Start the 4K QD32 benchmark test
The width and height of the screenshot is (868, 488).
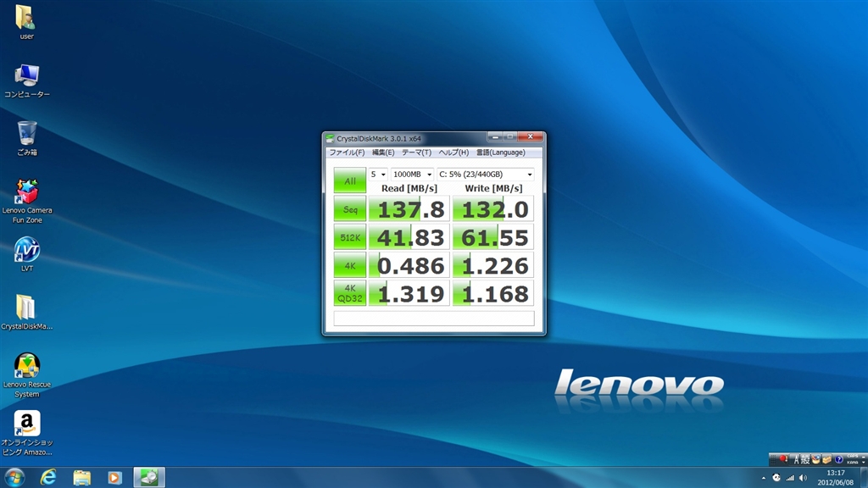pos(350,293)
